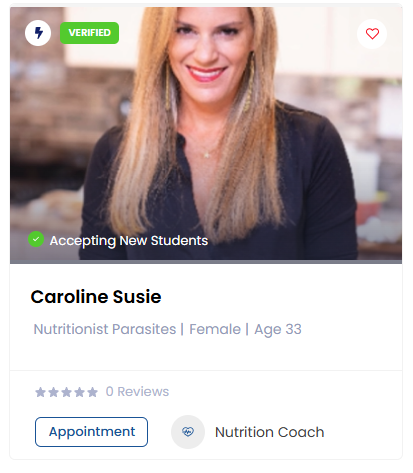413x473 pixels.
Task: Open Caroline Susie's profile name
Action: tap(96, 296)
